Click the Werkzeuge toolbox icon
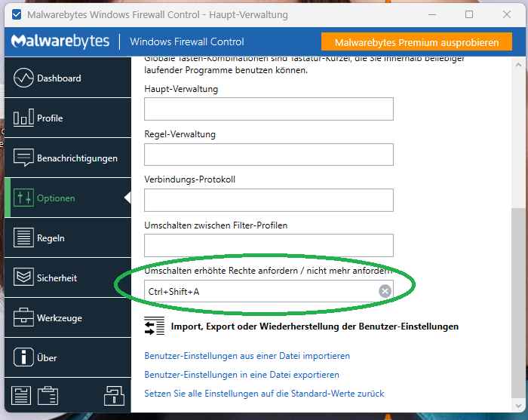 (x=23, y=317)
